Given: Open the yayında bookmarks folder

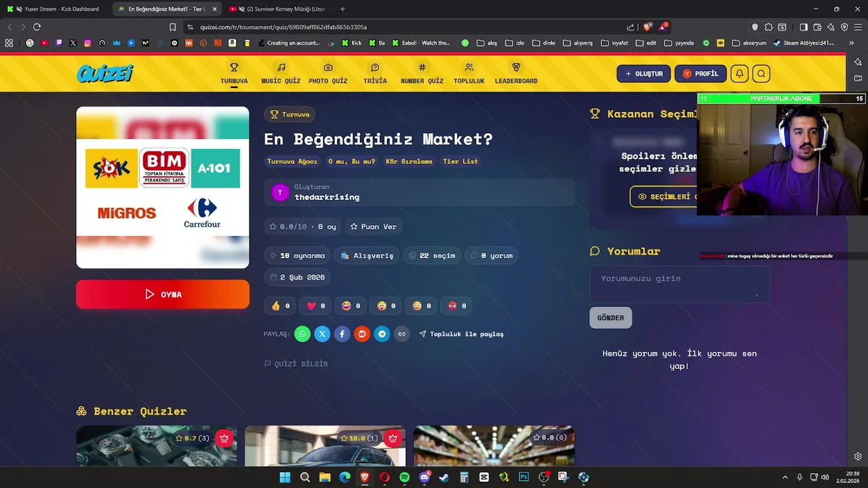Looking at the screenshot, I should [x=679, y=43].
